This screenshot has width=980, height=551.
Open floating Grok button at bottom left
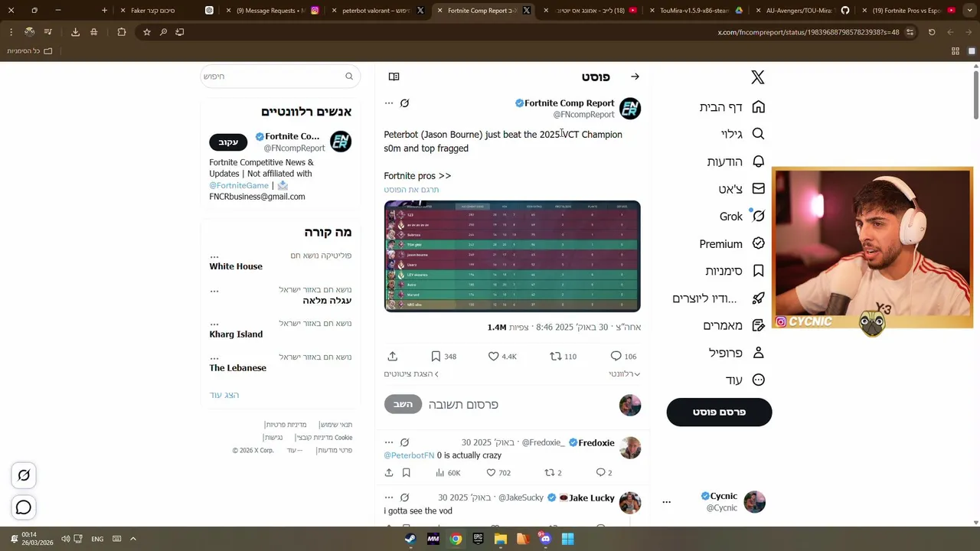[24, 475]
